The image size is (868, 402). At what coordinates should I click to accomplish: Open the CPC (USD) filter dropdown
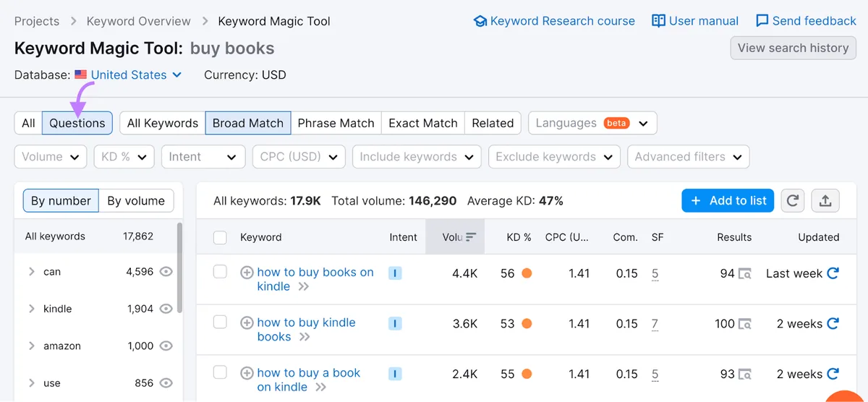(299, 157)
